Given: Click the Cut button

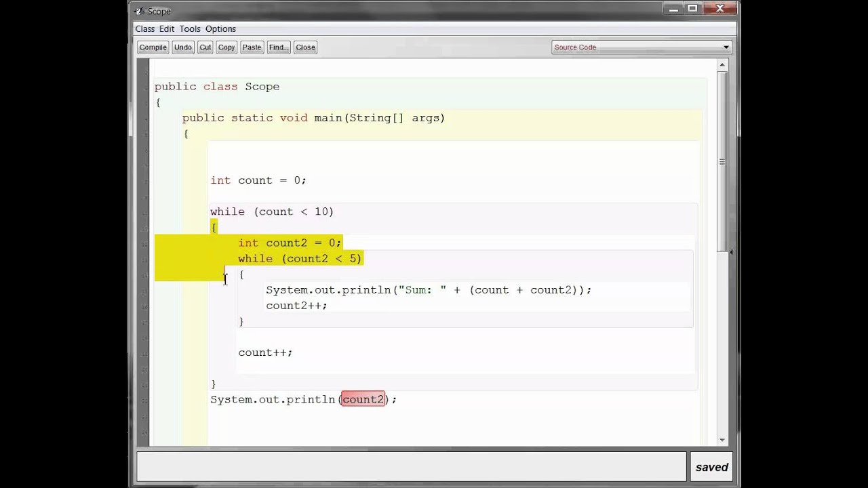Looking at the screenshot, I should [x=205, y=47].
